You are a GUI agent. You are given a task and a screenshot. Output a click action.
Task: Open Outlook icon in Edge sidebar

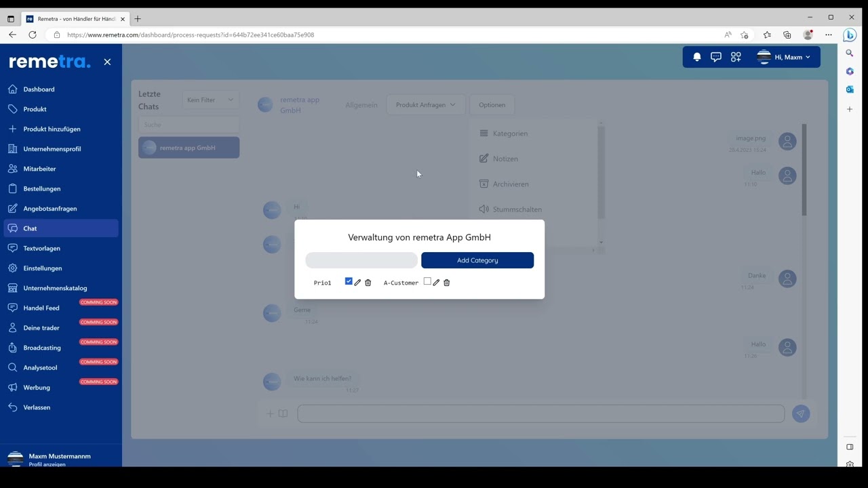[x=850, y=89]
